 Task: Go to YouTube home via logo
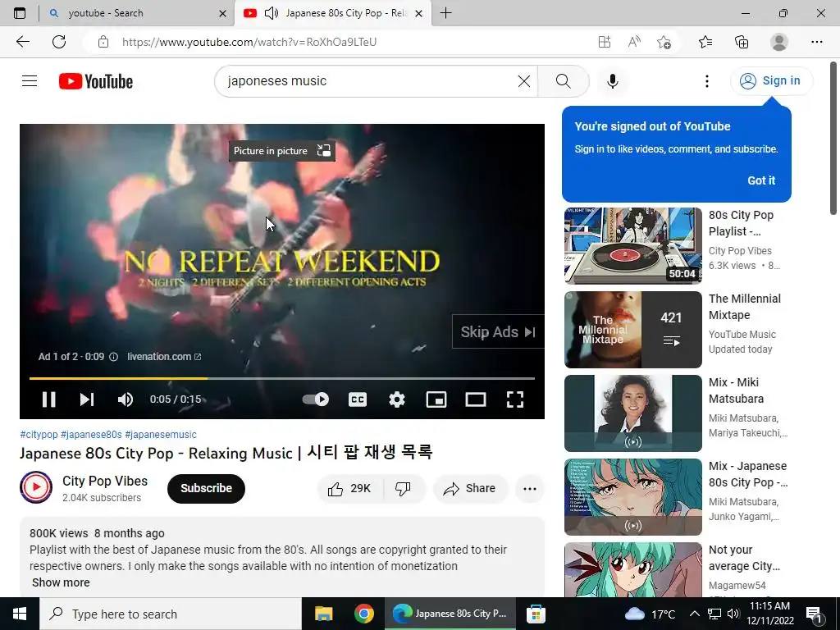point(96,81)
